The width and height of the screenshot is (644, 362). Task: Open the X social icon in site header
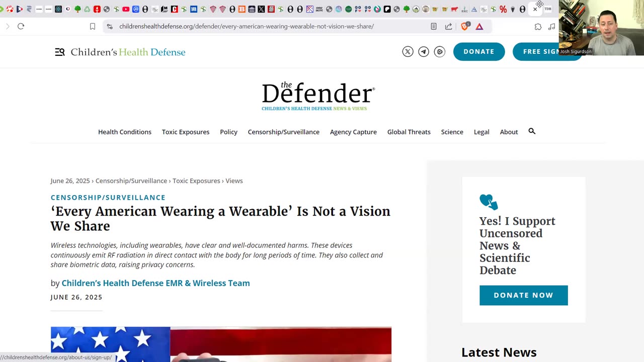(408, 51)
